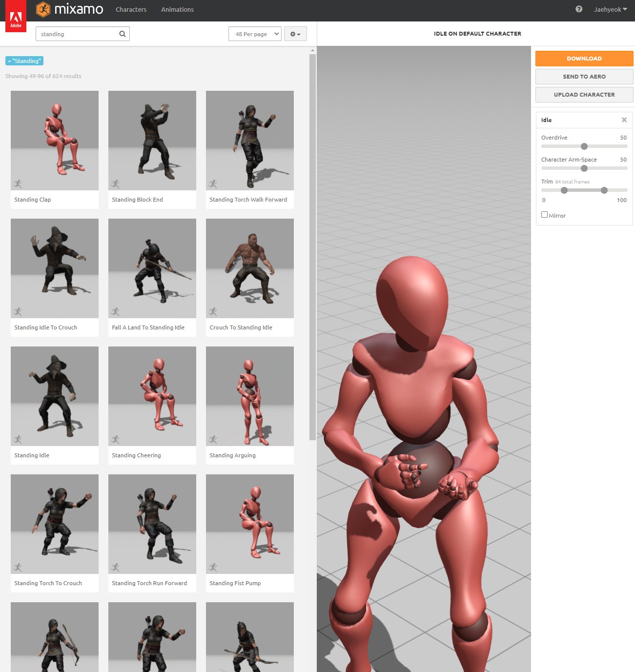
Task: Click the running-man icon on Standing Clap
Action: (18, 184)
